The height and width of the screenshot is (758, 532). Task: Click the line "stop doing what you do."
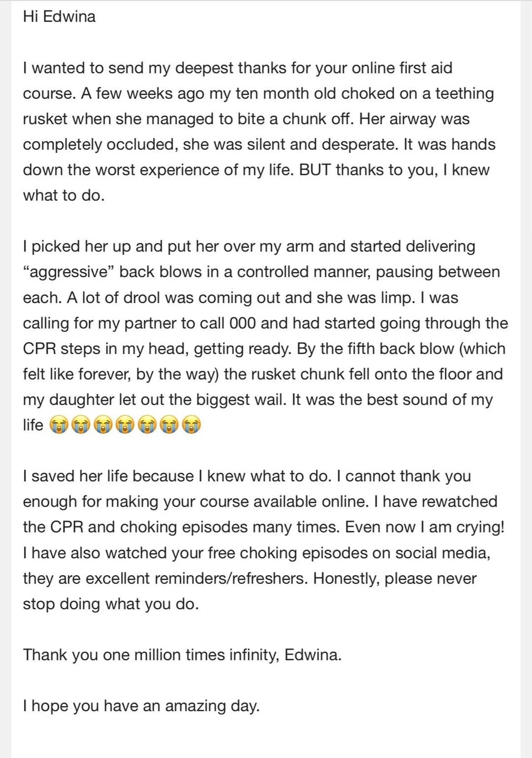click(x=111, y=604)
